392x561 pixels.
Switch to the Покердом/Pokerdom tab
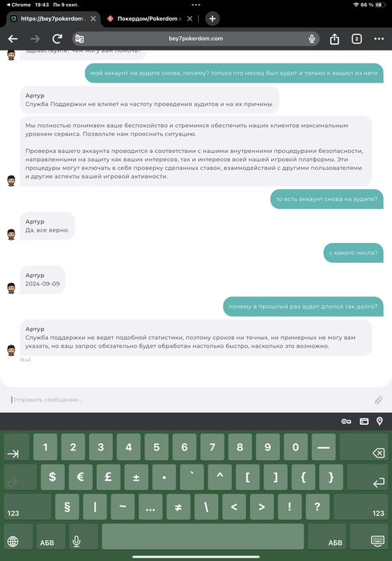click(147, 18)
